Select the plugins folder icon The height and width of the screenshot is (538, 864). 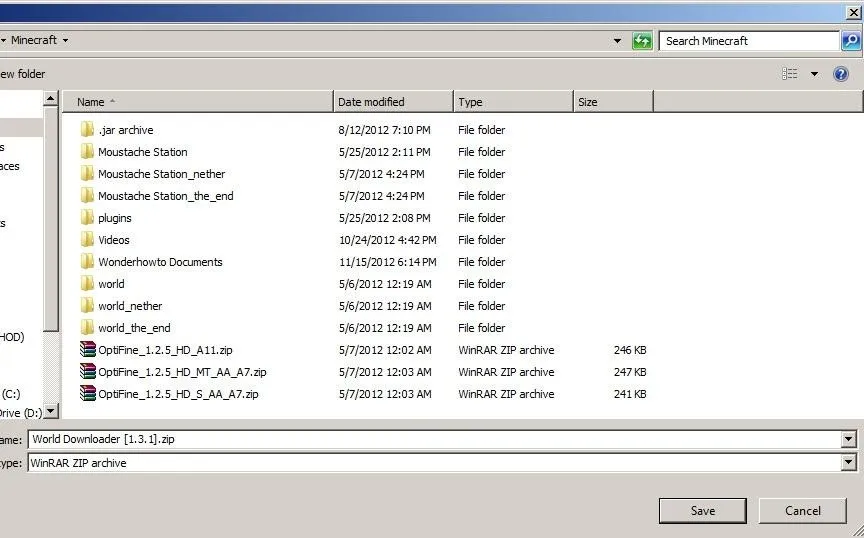pos(87,218)
